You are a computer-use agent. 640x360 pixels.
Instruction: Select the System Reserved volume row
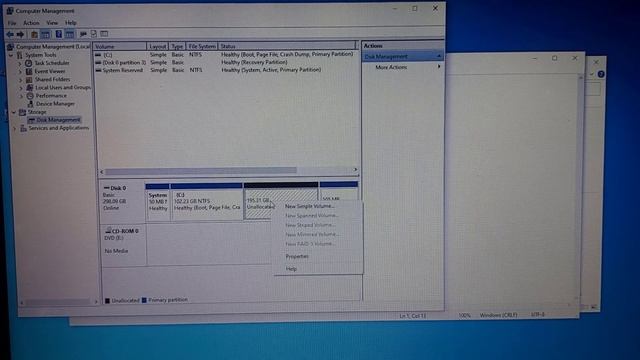(x=225, y=70)
